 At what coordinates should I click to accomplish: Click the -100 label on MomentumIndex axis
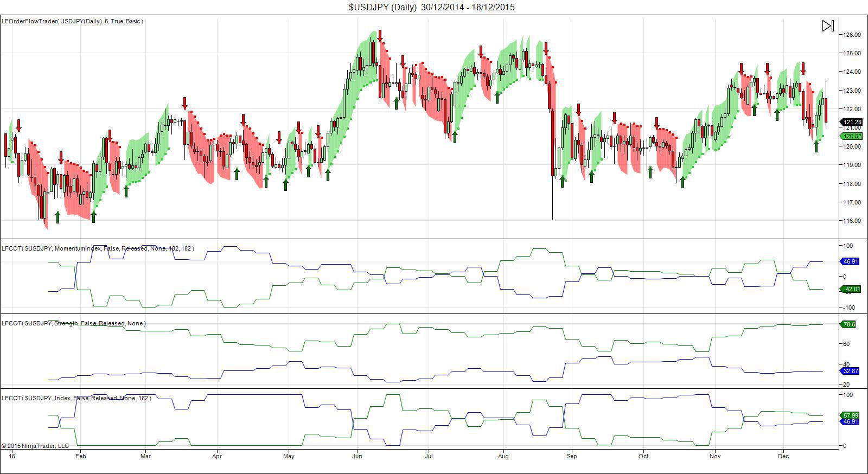coord(848,308)
